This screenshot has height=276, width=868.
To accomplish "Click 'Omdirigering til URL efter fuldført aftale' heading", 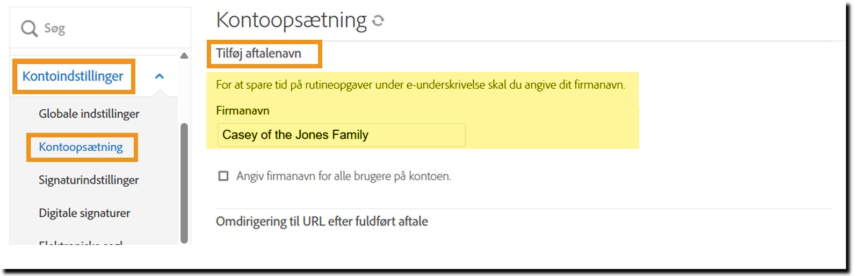I will tap(322, 222).
